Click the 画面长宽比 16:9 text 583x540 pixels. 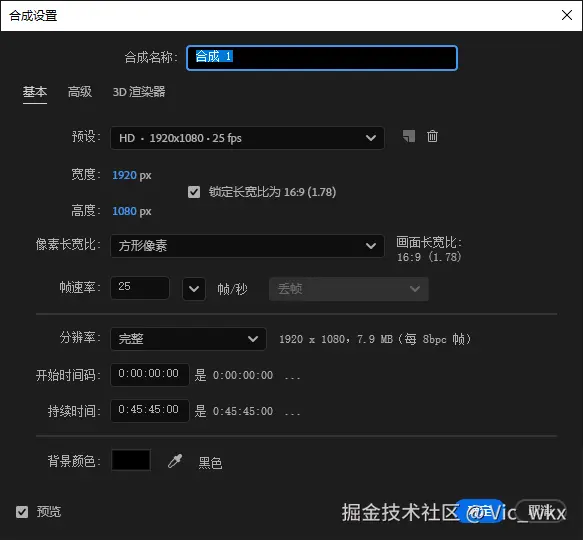429,250
